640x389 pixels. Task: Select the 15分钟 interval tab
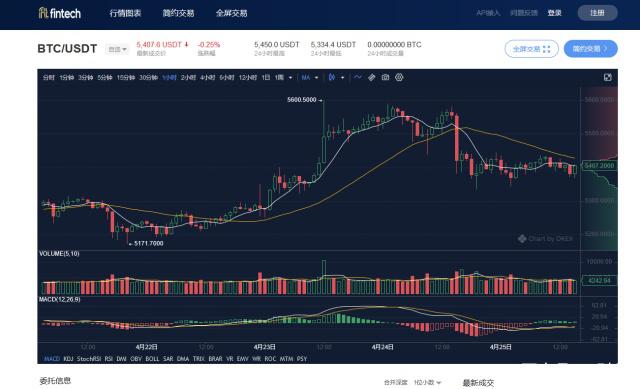[x=126, y=78]
